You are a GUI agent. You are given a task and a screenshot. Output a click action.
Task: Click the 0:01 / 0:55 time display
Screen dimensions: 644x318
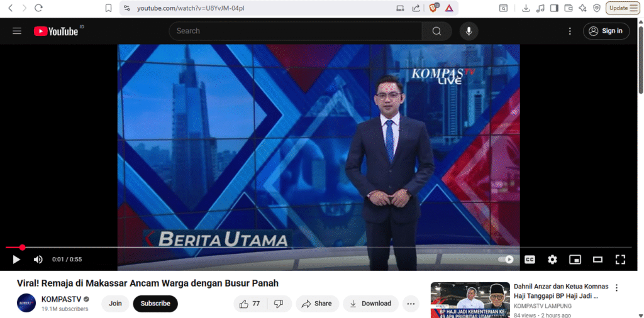pos(67,260)
